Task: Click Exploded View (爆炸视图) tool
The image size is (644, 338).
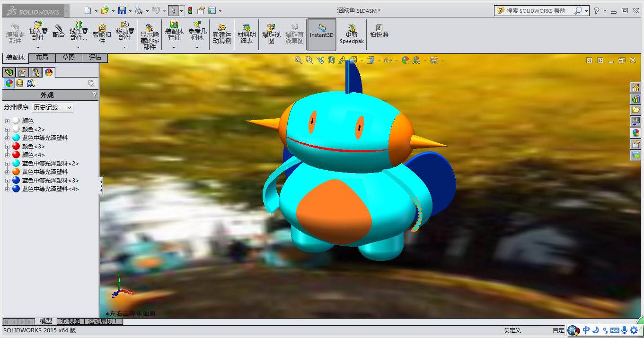Action: click(271, 33)
